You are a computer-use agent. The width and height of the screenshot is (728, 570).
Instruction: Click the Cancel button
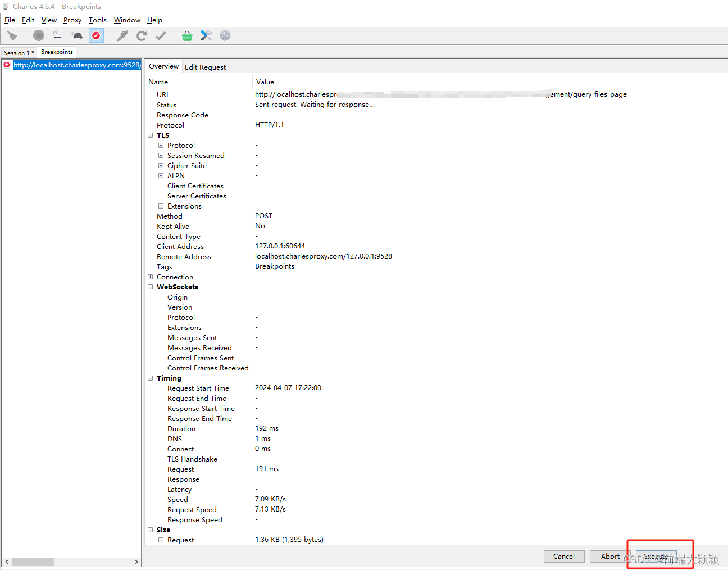click(x=564, y=556)
